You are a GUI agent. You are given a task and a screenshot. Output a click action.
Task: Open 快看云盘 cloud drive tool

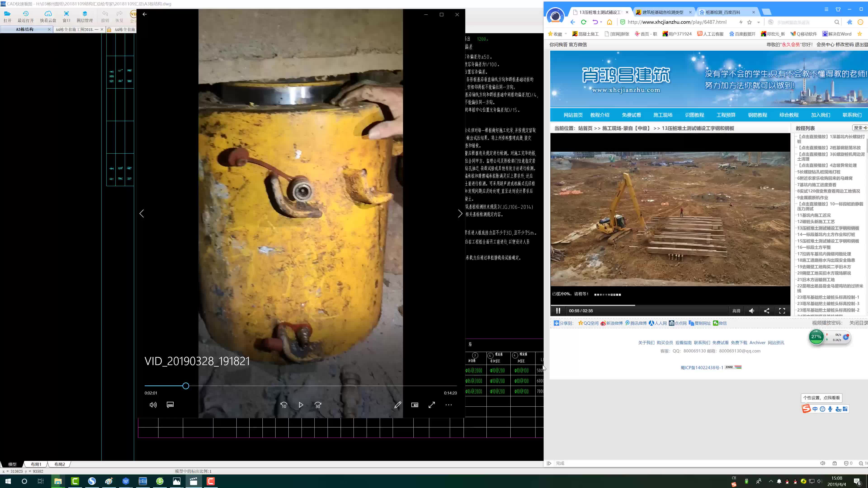pyautogui.click(x=48, y=16)
